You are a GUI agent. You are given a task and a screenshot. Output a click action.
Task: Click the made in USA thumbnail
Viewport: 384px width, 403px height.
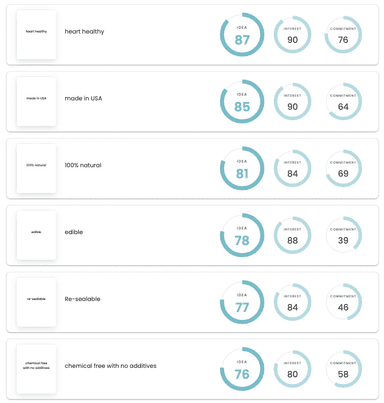pos(36,101)
